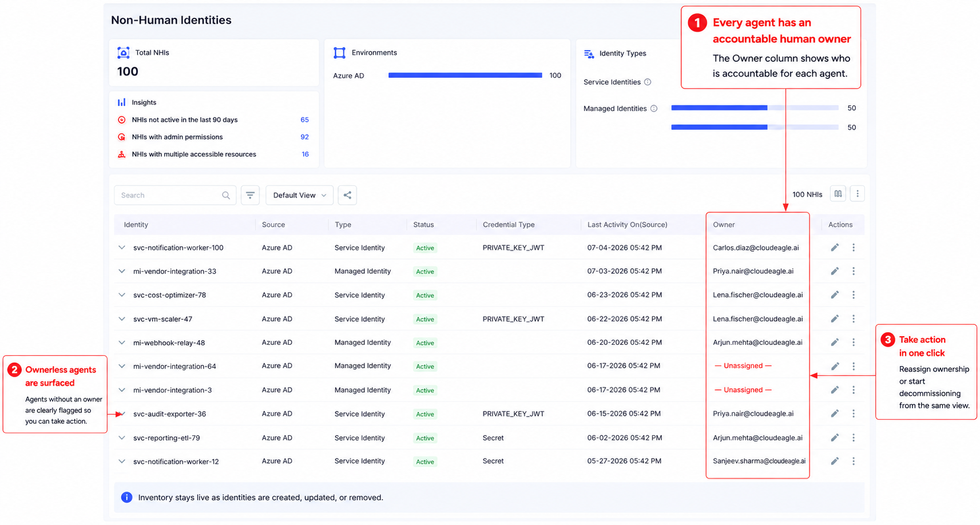
Task: Open more actions for svc-audit-exporter-36
Action: point(854,413)
